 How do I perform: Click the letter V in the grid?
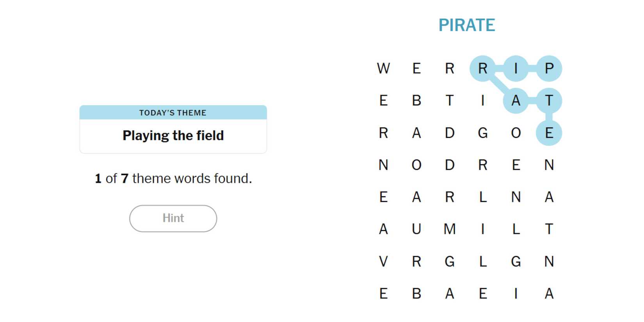point(383,261)
